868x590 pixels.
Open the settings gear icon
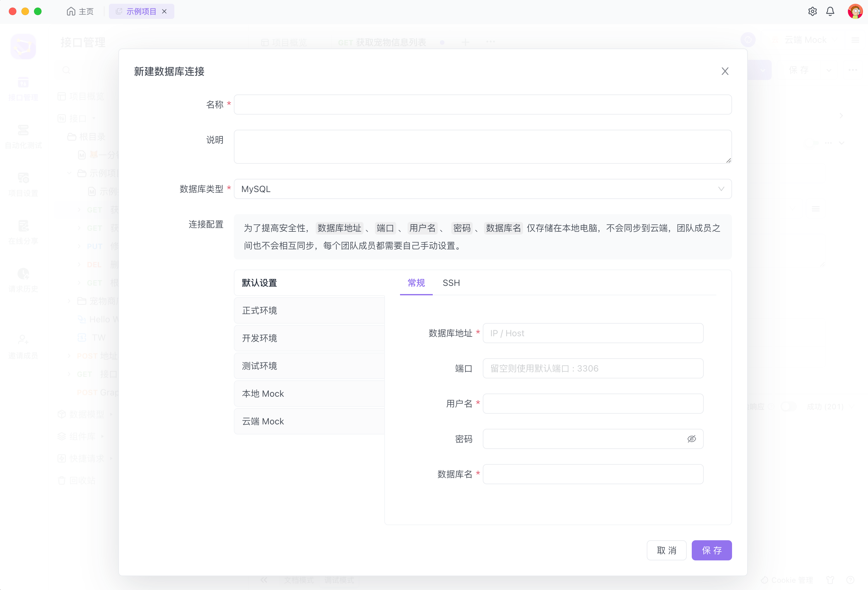(812, 12)
